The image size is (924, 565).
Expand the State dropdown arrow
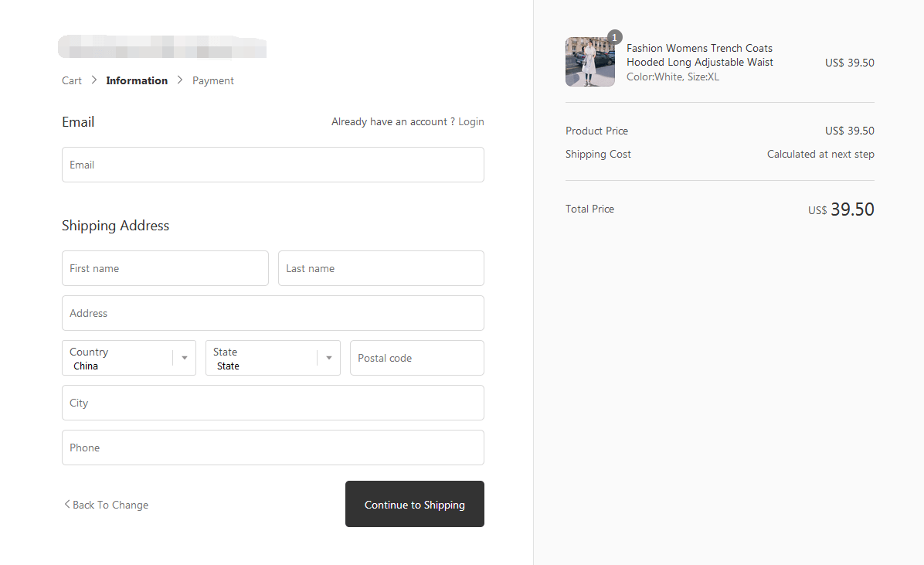(x=329, y=358)
